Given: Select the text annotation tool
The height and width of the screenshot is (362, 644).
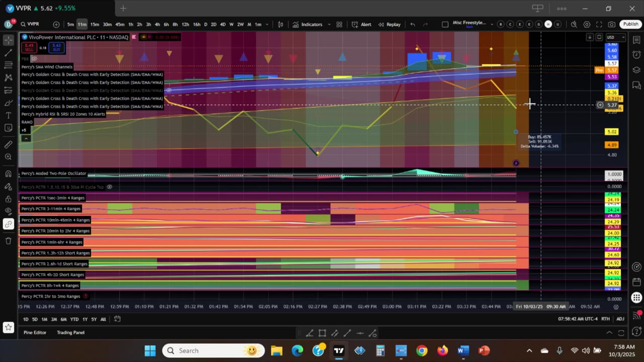Looking at the screenshot, I should click(x=8, y=115).
